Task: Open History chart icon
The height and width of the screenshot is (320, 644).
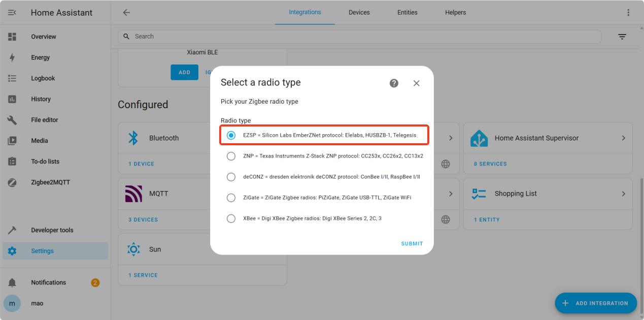Action: [12, 99]
